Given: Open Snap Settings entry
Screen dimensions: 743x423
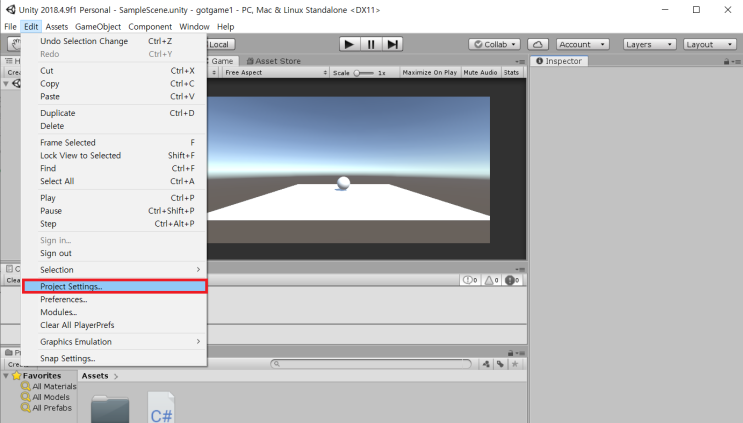Looking at the screenshot, I should [114, 359].
